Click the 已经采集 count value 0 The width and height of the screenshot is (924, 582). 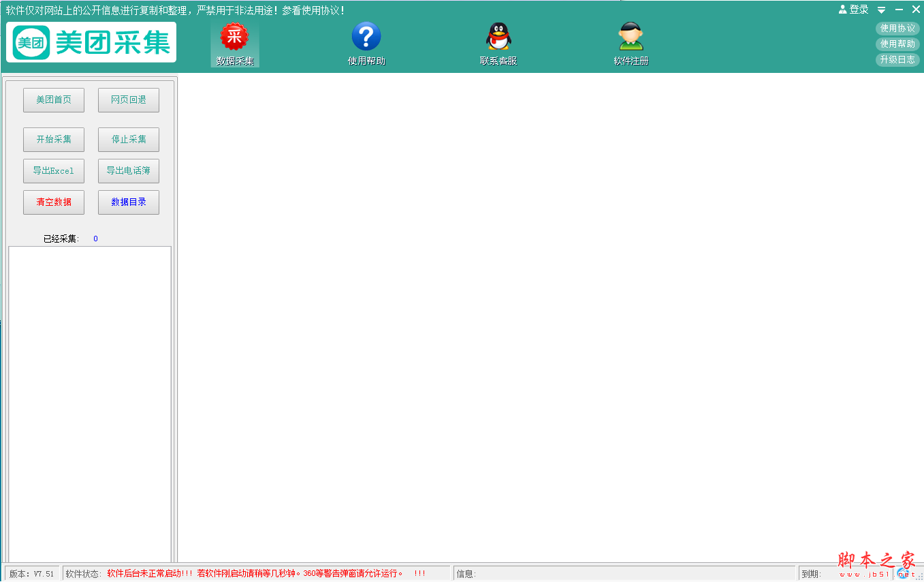(95, 239)
